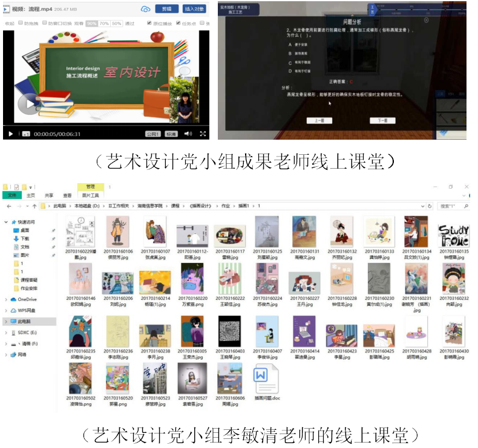Screen dimensions: 478x448
Task: Open the 查看 ribbon tab
Action: [67, 195]
